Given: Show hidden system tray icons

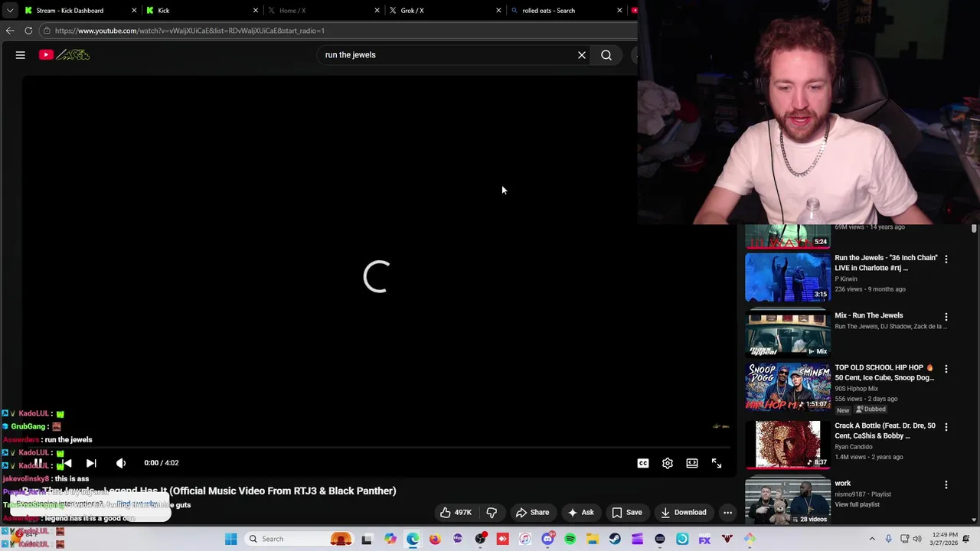Looking at the screenshot, I should point(872,540).
